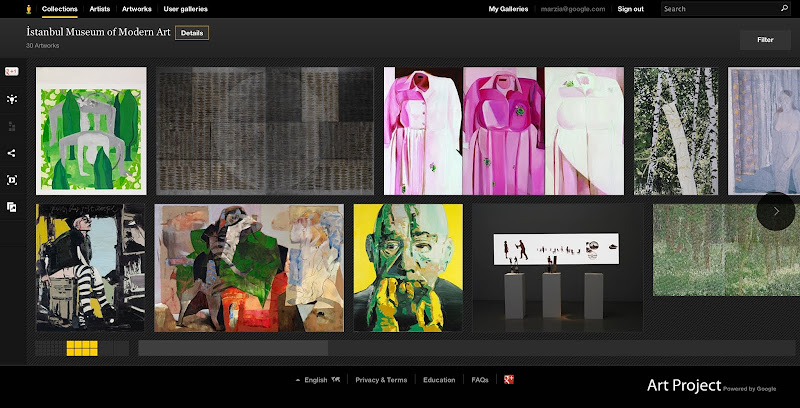The width and height of the screenshot is (800, 408).
Task: Open the share icon in left sidebar
Action: 12,153
